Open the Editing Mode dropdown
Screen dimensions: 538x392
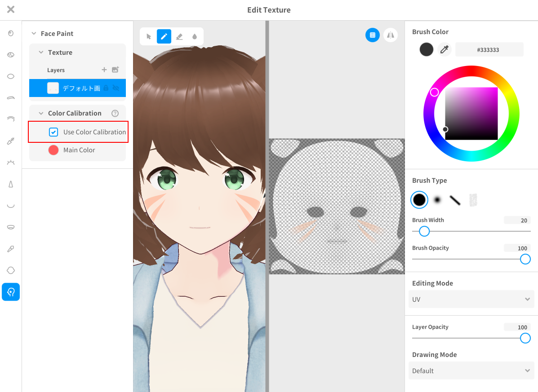(471, 299)
